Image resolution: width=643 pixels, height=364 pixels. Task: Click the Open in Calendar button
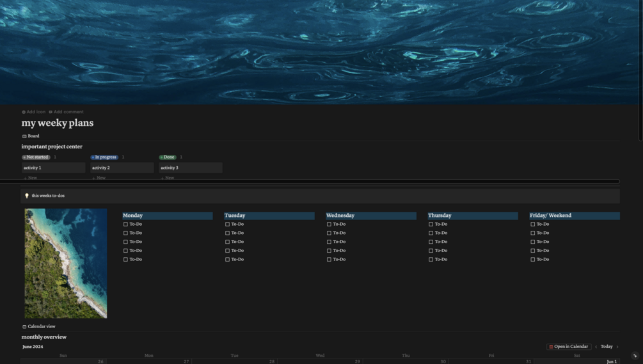[x=569, y=347]
